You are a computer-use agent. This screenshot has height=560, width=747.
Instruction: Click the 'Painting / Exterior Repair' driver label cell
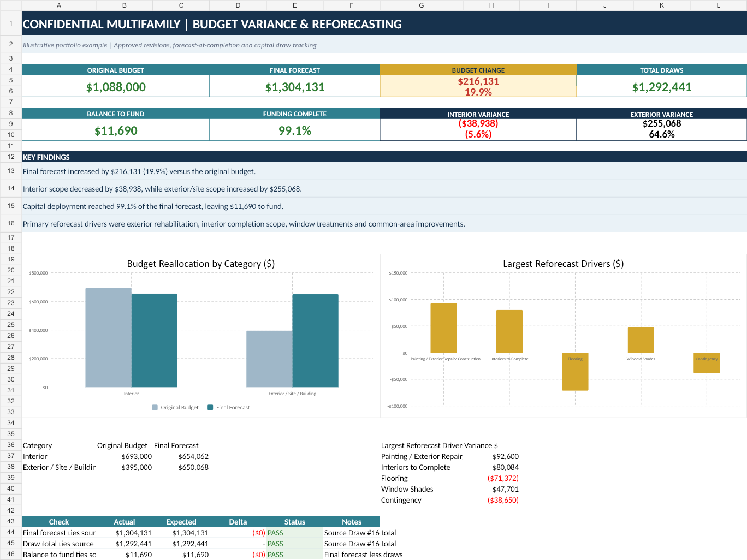[422, 456]
